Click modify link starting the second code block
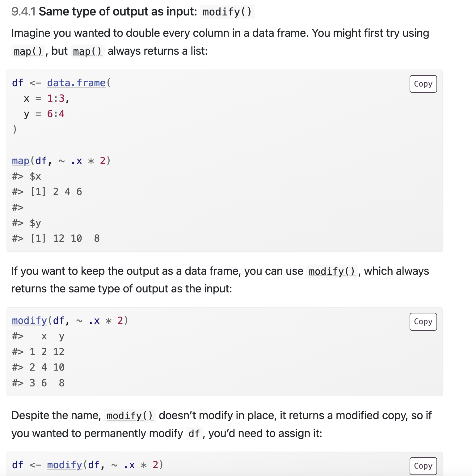The width and height of the screenshot is (472, 476). tap(29, 321)
